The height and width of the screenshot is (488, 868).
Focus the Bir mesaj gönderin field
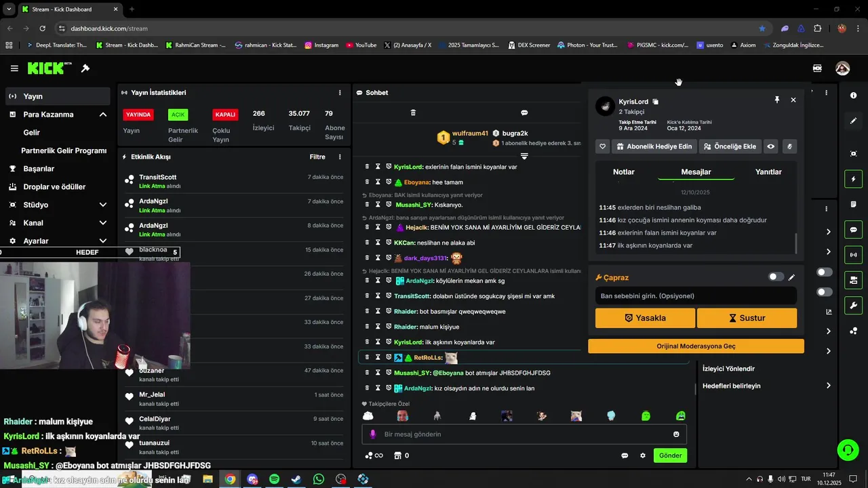pos(524,434)
